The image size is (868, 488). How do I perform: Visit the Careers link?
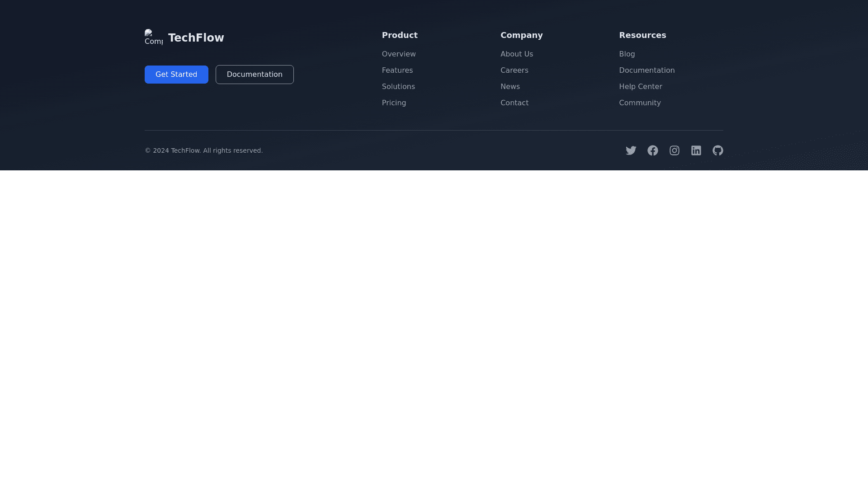point(514,70)
